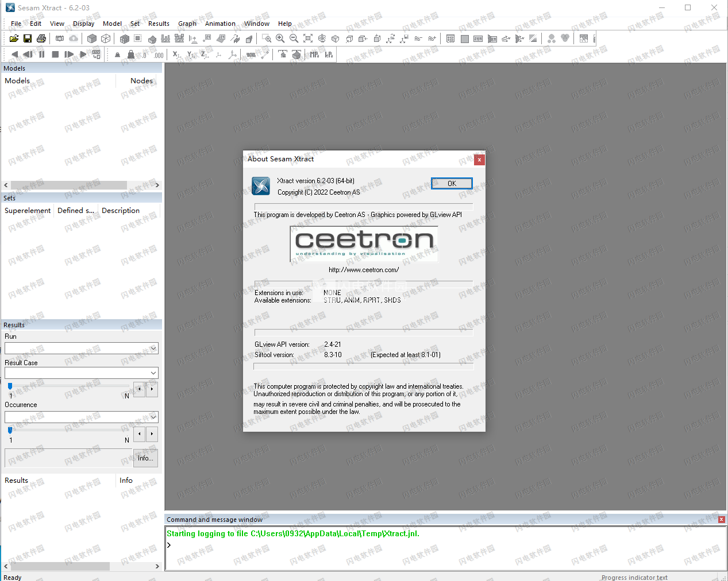Open the Display menu
This screenshot has width=728, height=581.
pyautogui.click(x=83, y=24)
